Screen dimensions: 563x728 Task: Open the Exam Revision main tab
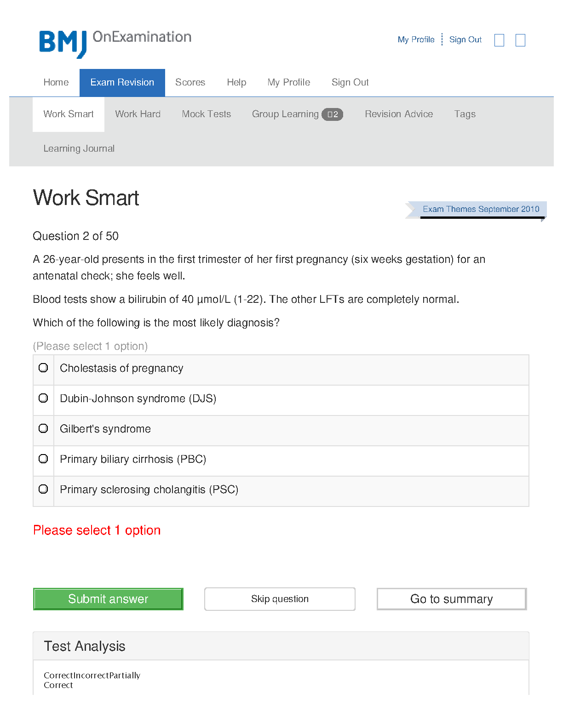click(122, 83)
